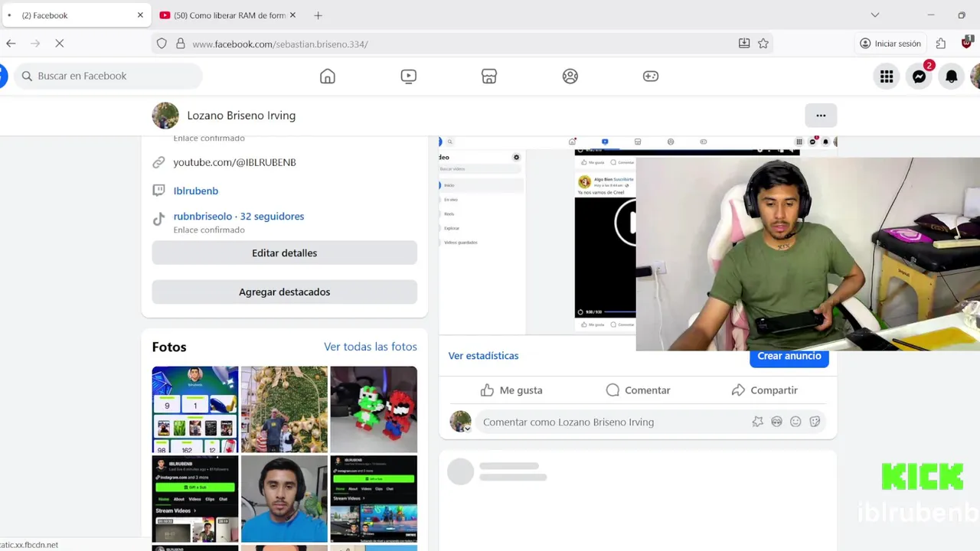Click the profile picture beside Lozano Briseno Irving

(x=165, y=116)
